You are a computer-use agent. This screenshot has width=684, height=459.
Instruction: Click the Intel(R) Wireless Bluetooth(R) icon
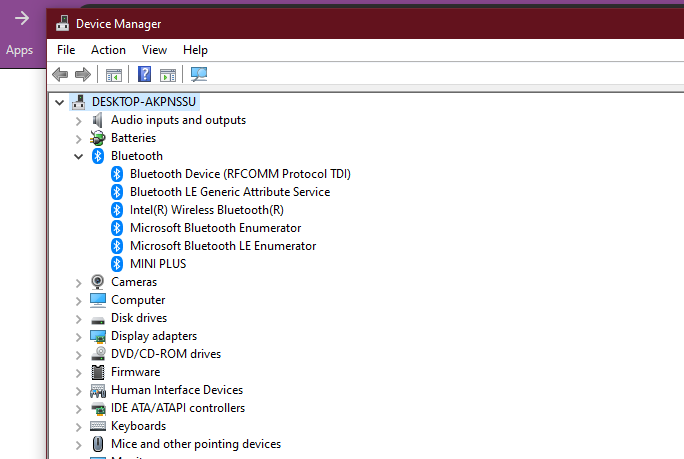[x=117, y=210]
